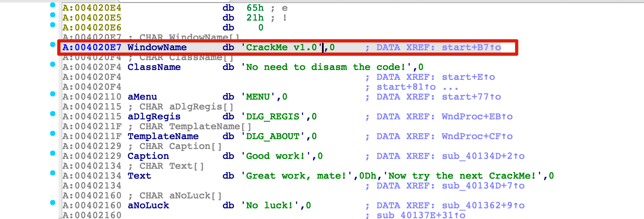644x219 pixels.
Task: Click the blue dot at address 004020E6
Action: coord(52,25)
